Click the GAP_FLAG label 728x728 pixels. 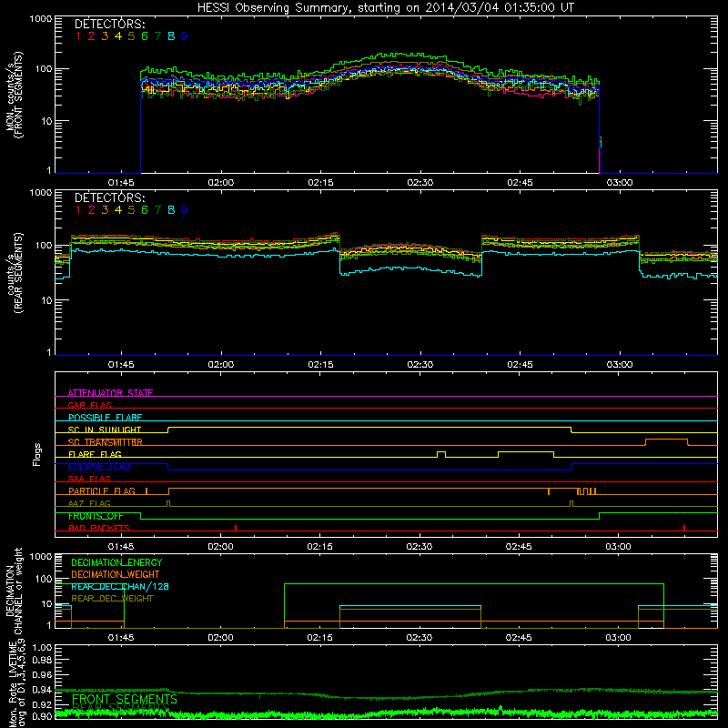[89, 405]
